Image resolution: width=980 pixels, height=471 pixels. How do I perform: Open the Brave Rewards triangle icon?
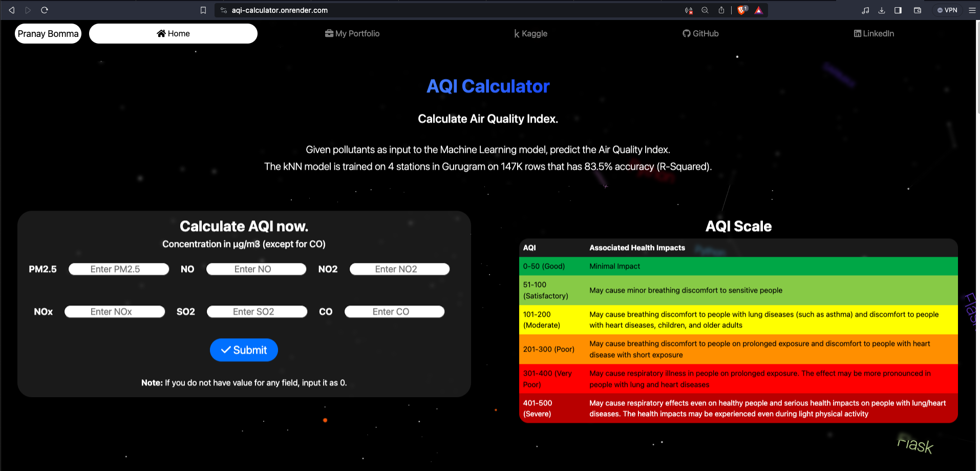pyautogui.click(x=758, y=10)
